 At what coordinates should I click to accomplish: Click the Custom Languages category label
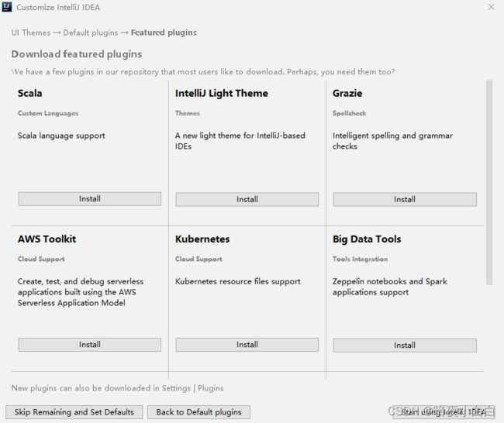coord(48,113)
